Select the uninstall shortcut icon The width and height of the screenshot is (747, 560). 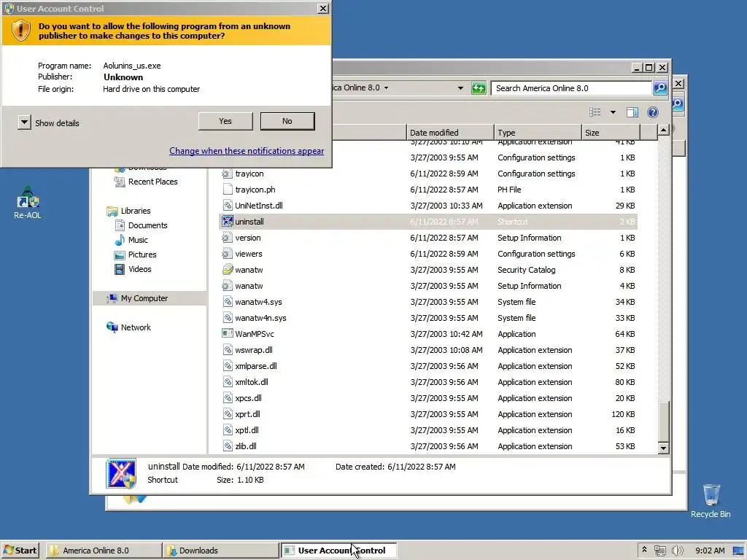[x=228, y=222]
